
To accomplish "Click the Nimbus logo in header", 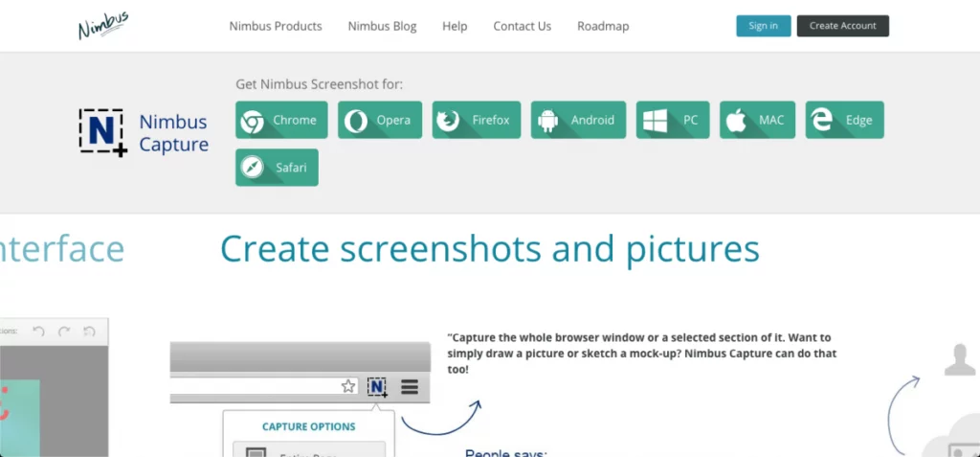I will [x=103, y=26].
